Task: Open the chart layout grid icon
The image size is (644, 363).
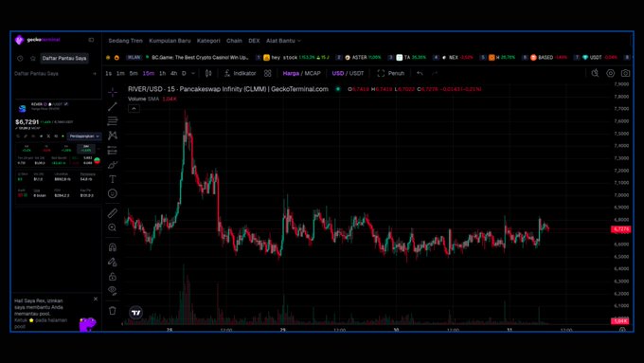Action: pyautogui.click(x=267, y=73)
